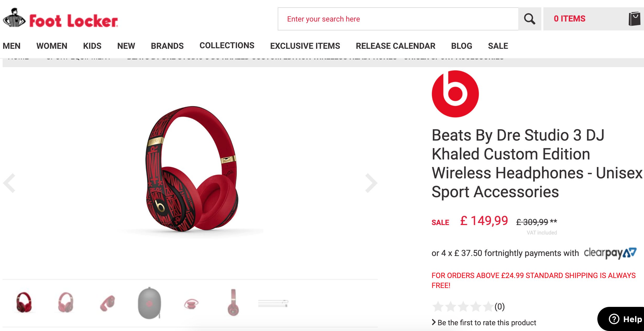Open the Help chat widget
Viewport: 644px width, 331px height.
coord(621,319)
